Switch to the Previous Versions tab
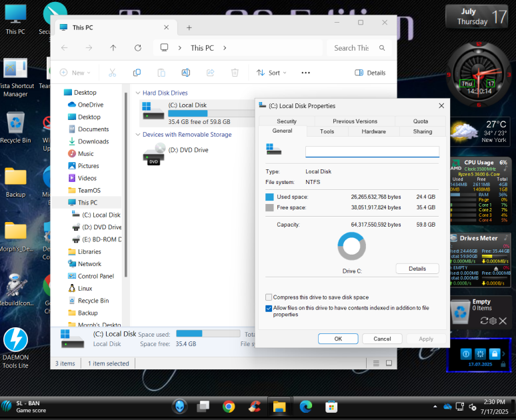 [355, 121]
